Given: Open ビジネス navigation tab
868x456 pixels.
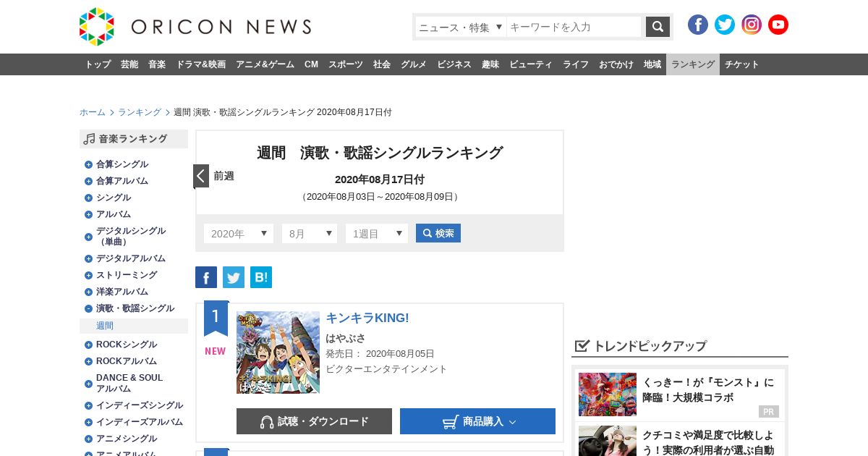Looking at the screenshot, I should [x=454, y=64].
